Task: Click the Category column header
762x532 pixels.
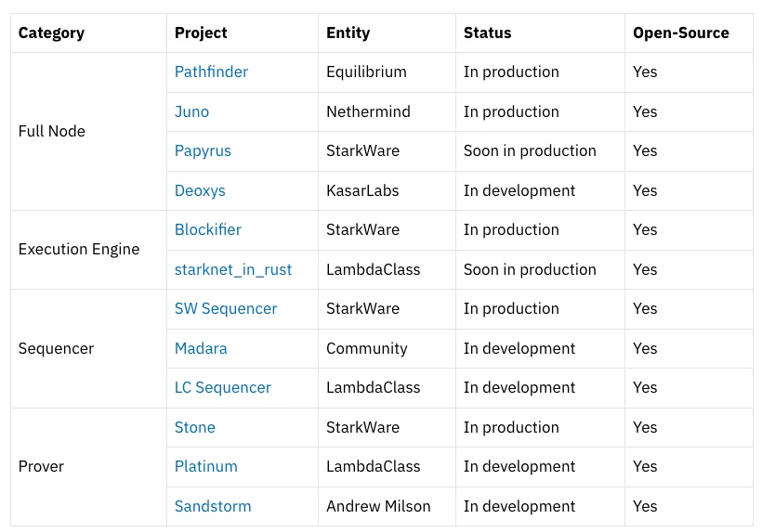Action: tap(51, 32)
